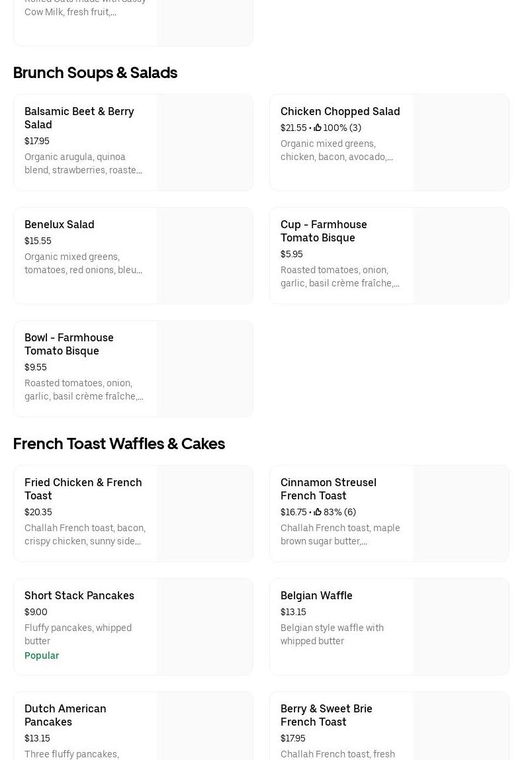Choose Cup - Farmhouse Tomato Bisque title

[324, 231]
